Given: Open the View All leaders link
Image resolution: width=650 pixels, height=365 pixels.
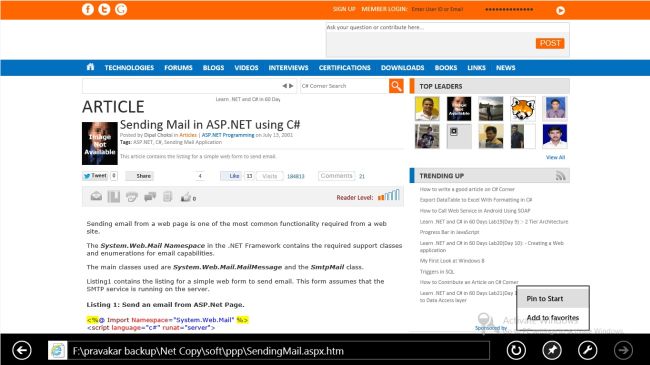Looking at the screenshot, I should 555,157.
